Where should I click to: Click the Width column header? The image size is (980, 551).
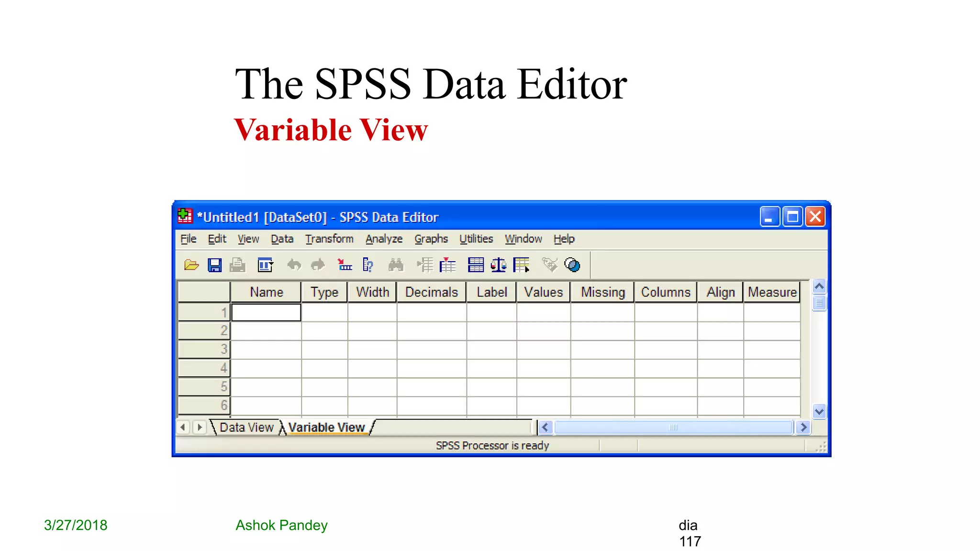[x=372, y=292]
